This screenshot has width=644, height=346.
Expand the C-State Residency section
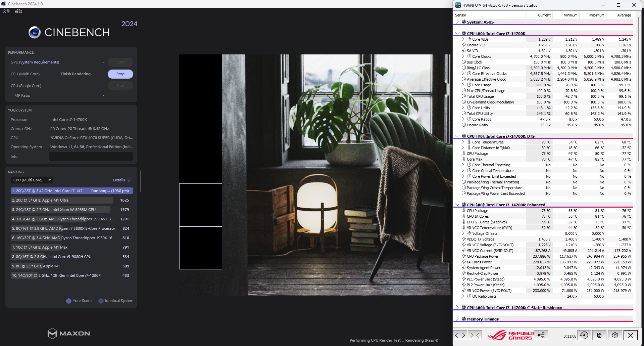(457, 307)
